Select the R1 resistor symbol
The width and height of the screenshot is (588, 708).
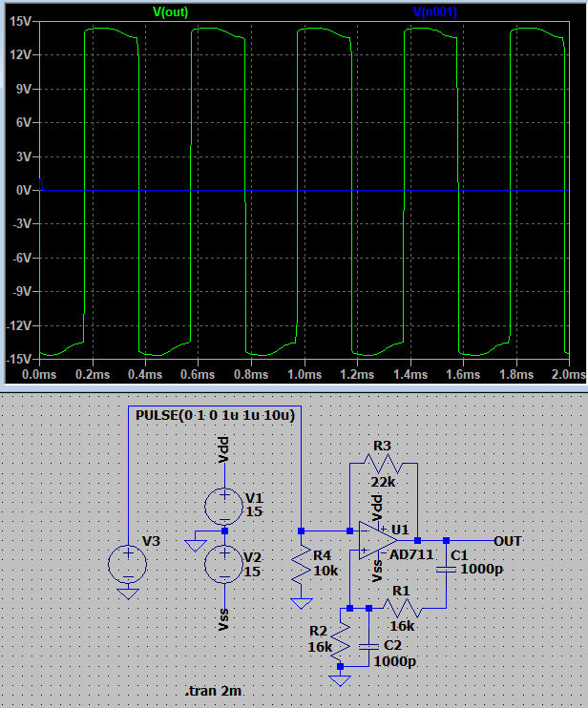(401, 607)
